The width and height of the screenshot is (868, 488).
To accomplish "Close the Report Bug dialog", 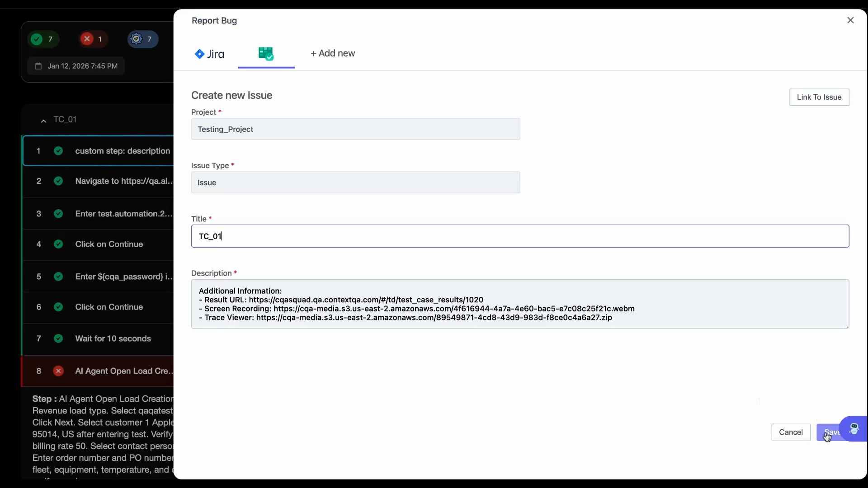I will click(x=850, y=20).
